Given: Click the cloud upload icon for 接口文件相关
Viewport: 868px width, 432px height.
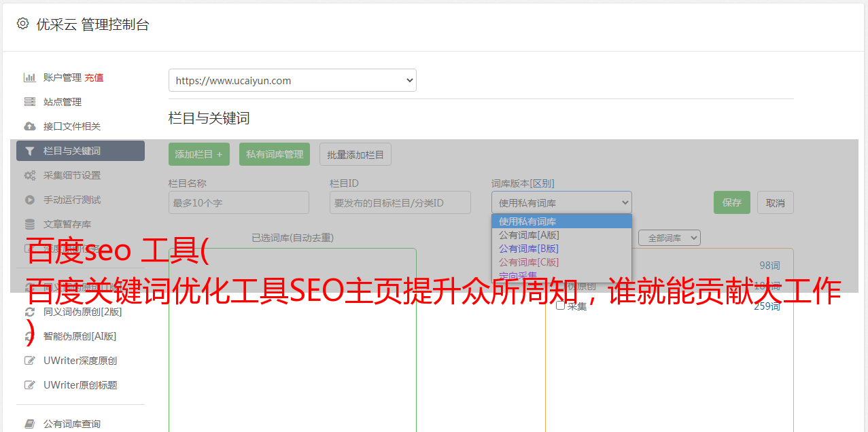Looking at the screenshot, I should [x=30, y=126].
